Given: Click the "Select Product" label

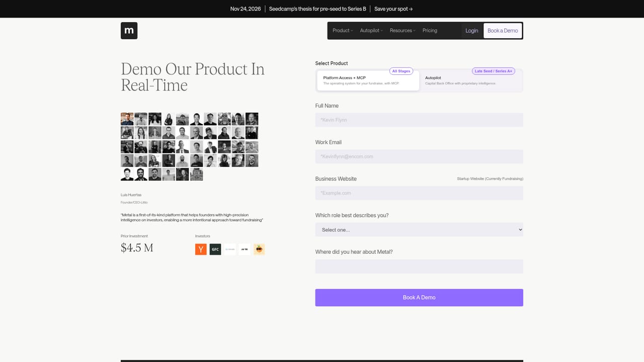Looking at the screenshot, I should pos(332,63).
